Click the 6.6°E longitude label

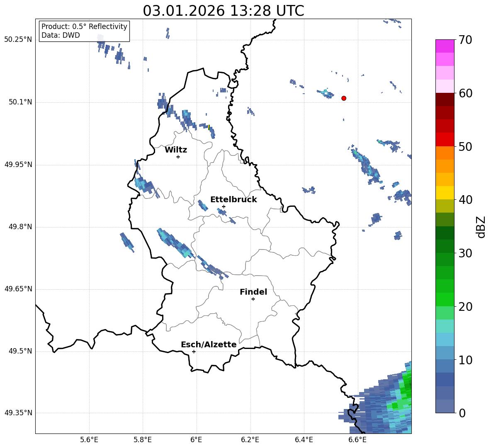coord(357,440)
